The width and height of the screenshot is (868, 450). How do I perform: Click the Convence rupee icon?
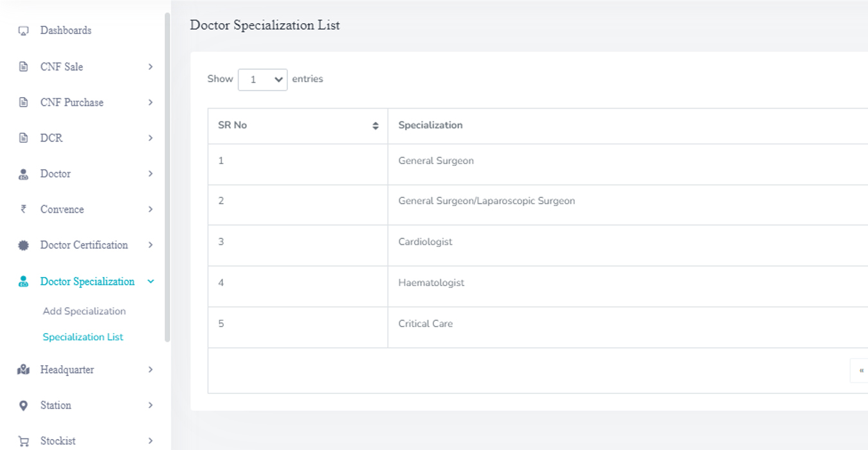(24, 209)
